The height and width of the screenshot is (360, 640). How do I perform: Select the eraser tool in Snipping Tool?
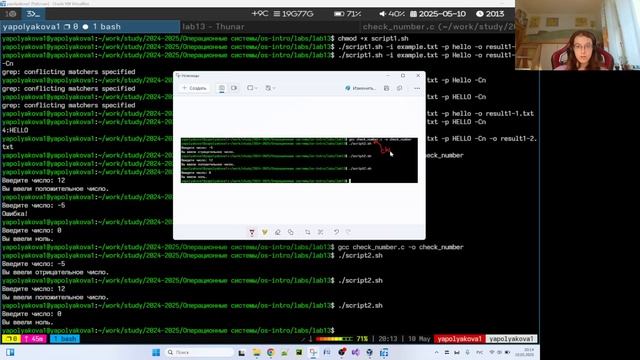coord(278,232)
